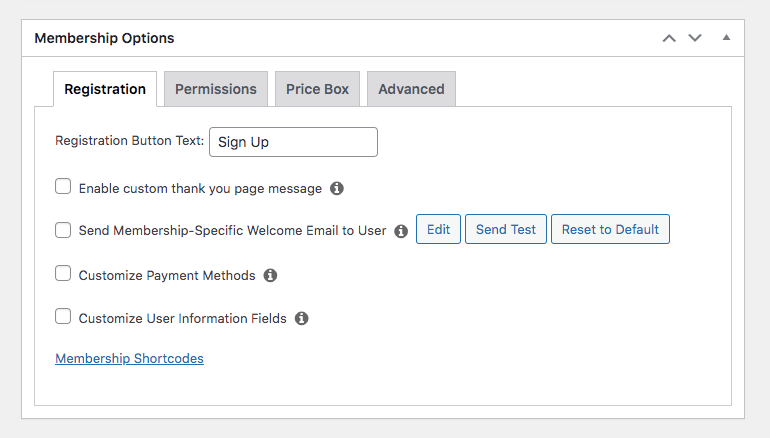Select the Registration tab
The width and height of the screenshot is (770, 438).
[105, 89]
